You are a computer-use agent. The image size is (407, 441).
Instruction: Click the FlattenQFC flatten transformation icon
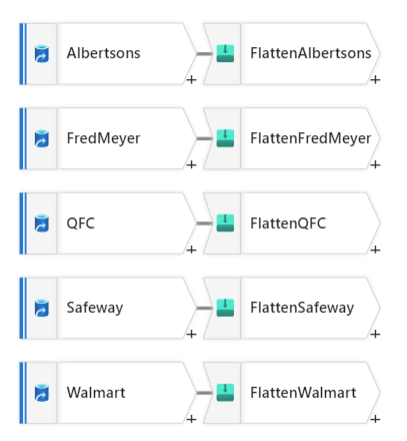pyautogui.click(x=225, y=223)
